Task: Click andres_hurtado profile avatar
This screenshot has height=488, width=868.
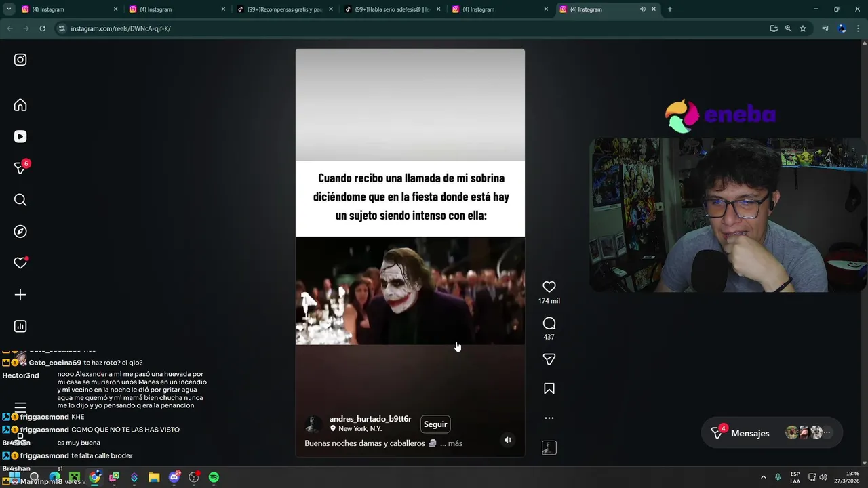Action: [x=314, y=424]
